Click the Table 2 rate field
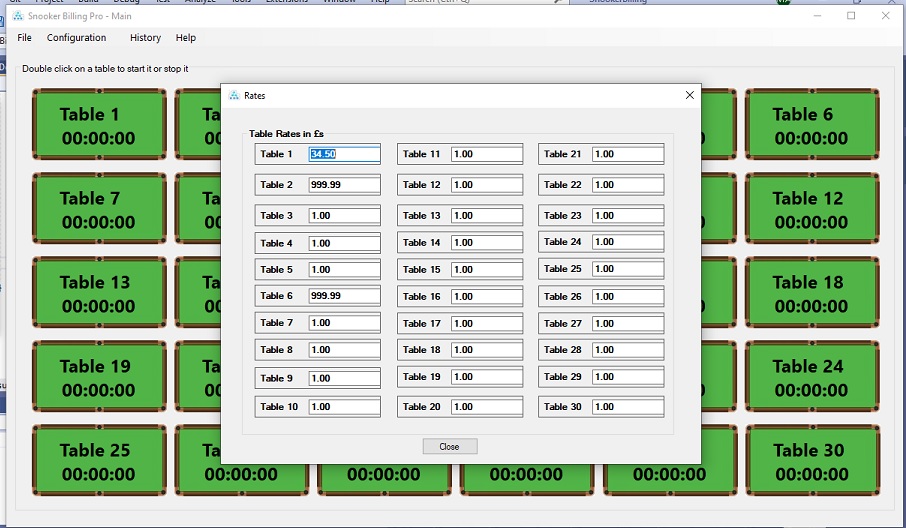The image size is (906, 528). point(344,185)
